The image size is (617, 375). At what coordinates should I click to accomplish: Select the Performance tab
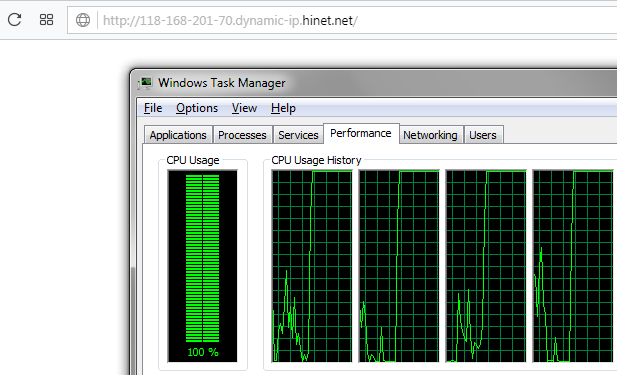[361, 133]
